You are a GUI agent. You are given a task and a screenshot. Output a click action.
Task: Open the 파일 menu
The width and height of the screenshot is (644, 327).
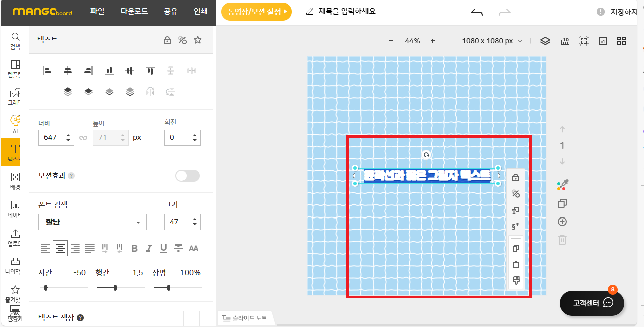[x=98, y=11]
